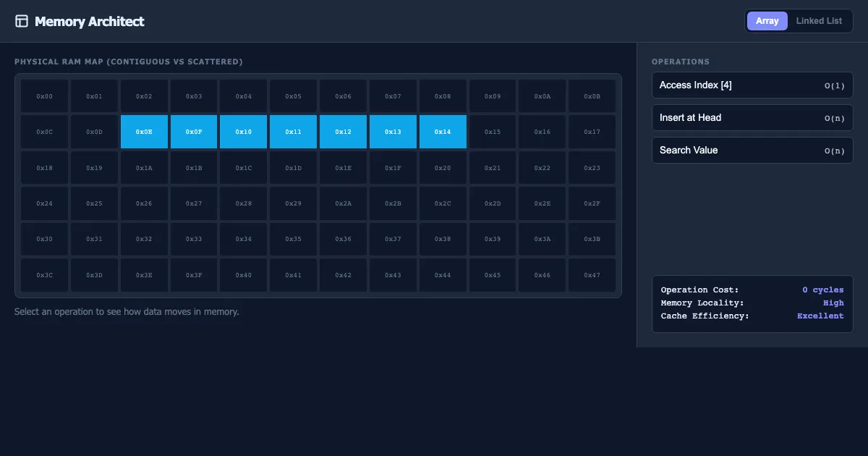Click memory cell 0x0D
This screenshot has width=868, height=456.
(94, 132)
